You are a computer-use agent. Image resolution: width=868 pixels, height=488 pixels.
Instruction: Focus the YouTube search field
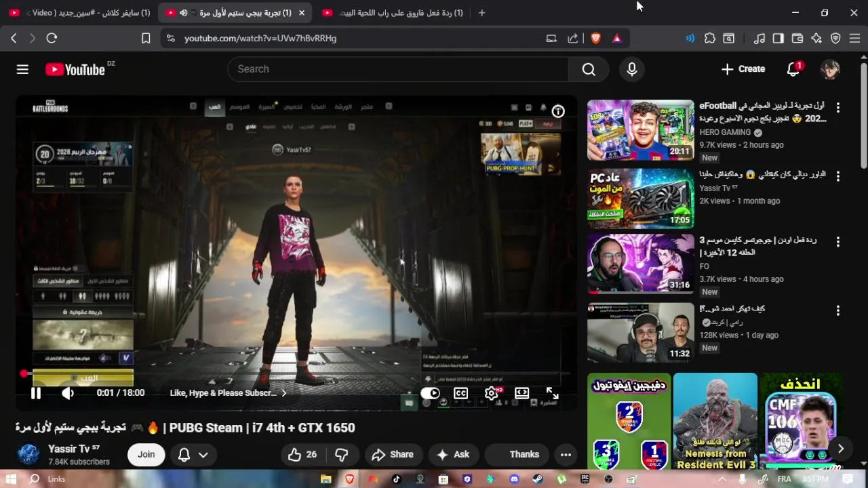[x=398, y=69]
